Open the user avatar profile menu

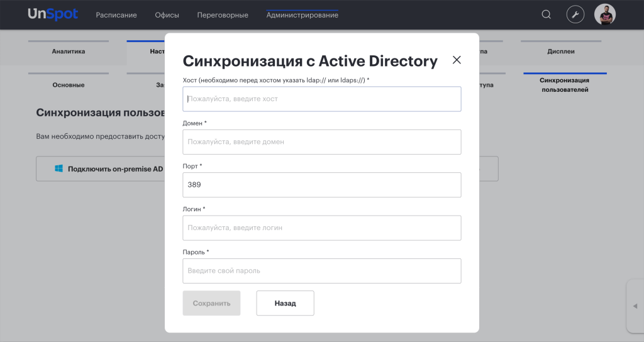coord(604,15)
